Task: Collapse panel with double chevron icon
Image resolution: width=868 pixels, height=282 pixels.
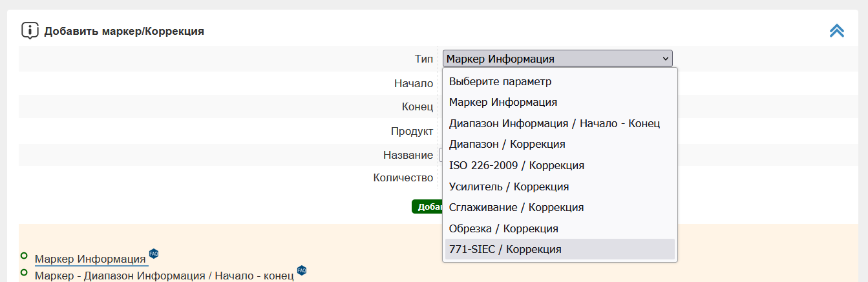Action: [x=837, y=30]
